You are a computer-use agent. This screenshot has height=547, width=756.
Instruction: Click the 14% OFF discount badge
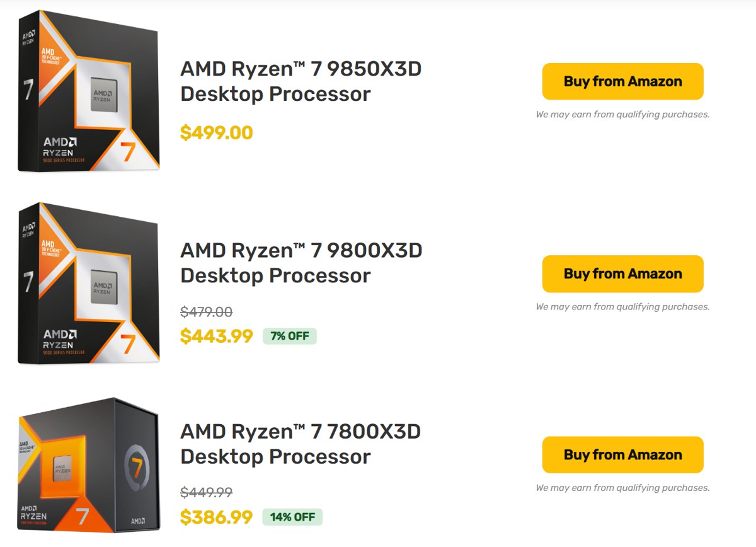292,517
